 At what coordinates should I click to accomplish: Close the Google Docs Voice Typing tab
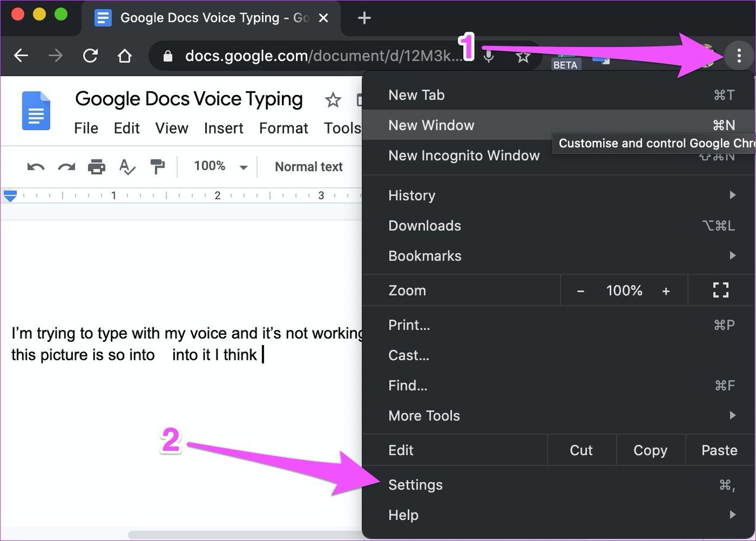click(x=323, y=18)
